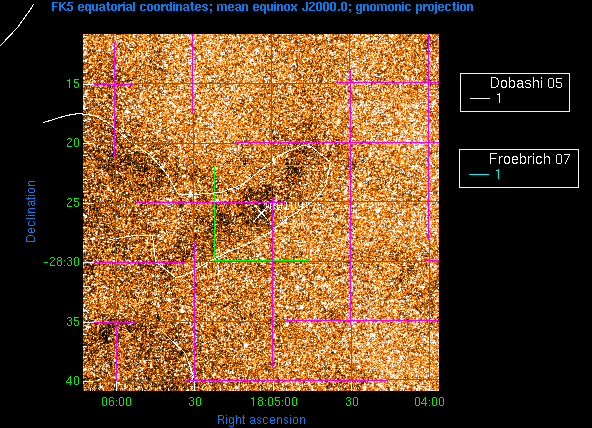Click the declination 25 tick label

click(73, 203)
